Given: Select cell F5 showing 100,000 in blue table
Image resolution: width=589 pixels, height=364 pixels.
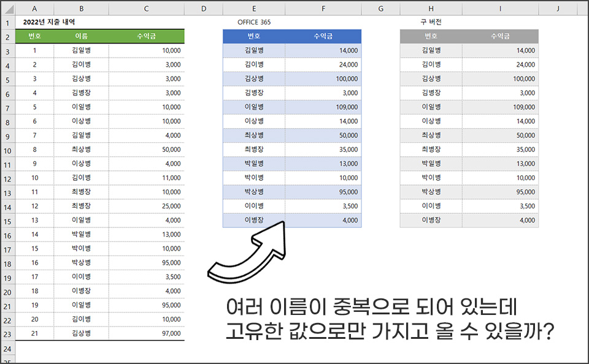Looking at the screenshot, I should point(323,79).
